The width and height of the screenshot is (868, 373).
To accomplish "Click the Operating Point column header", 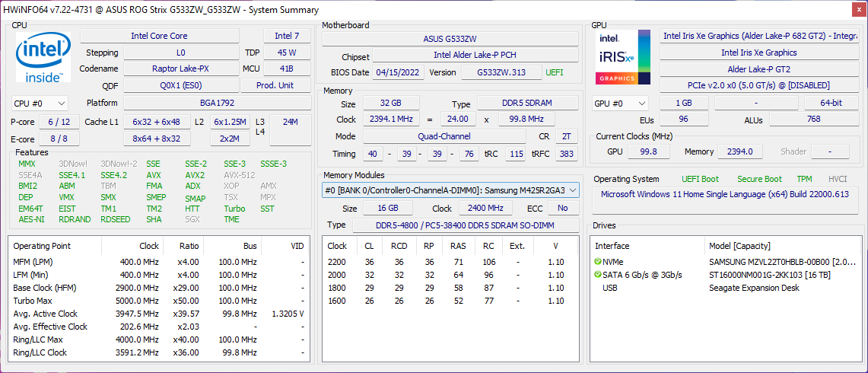I will pyautogui.click(x=42, y=246).
